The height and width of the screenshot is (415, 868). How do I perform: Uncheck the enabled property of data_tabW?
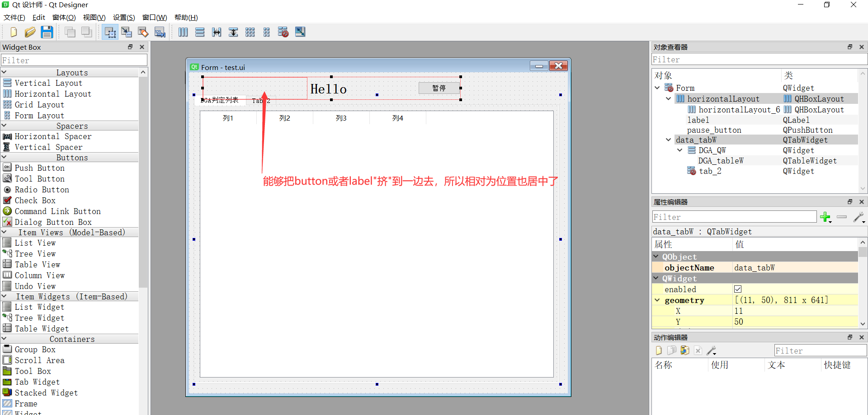(x=738, y=289)
